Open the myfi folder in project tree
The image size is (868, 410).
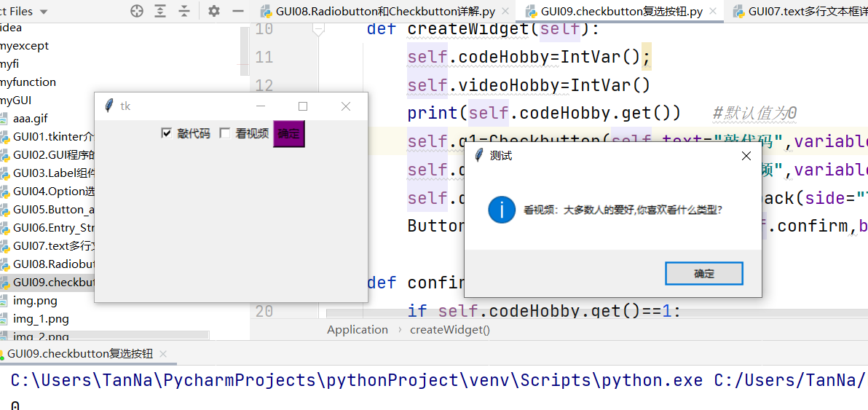coord(10,63)
